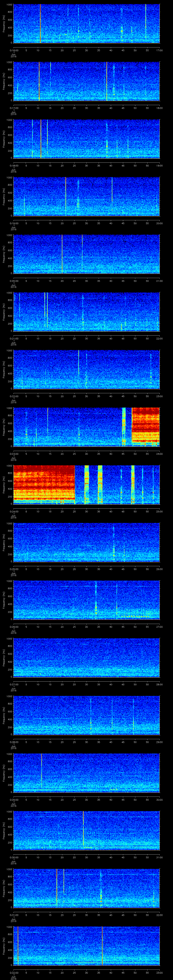Click the 0:18:00 time axis label
173x980 pixels.
(14, 166)
